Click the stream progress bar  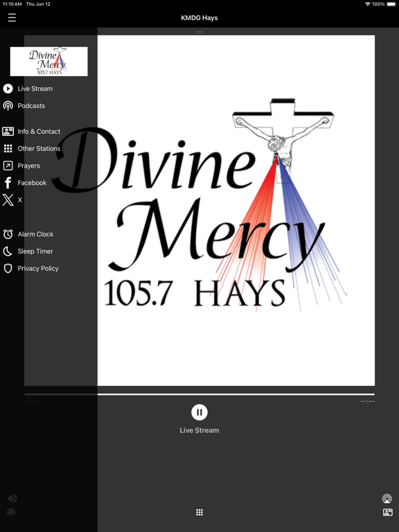[199, 394]
